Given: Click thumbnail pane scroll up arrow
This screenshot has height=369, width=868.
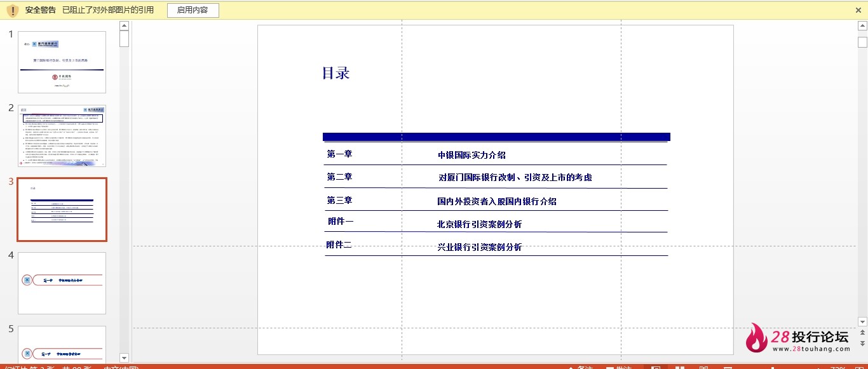Looking at the screenshot, I should click(x=124, y=26).
